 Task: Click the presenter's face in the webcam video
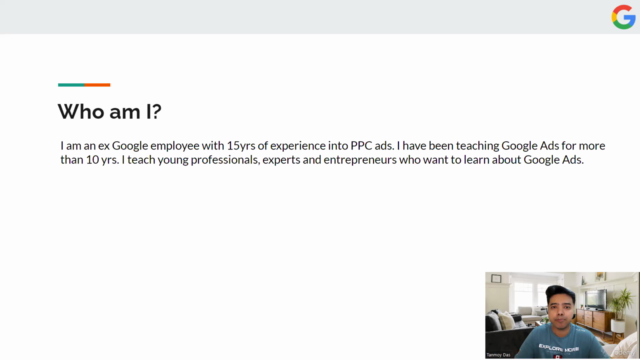point(562,311)
